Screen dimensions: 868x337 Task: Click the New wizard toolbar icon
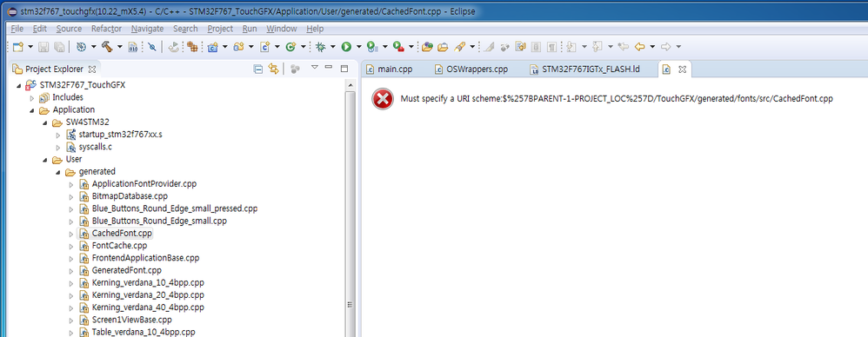click(17, 47)
